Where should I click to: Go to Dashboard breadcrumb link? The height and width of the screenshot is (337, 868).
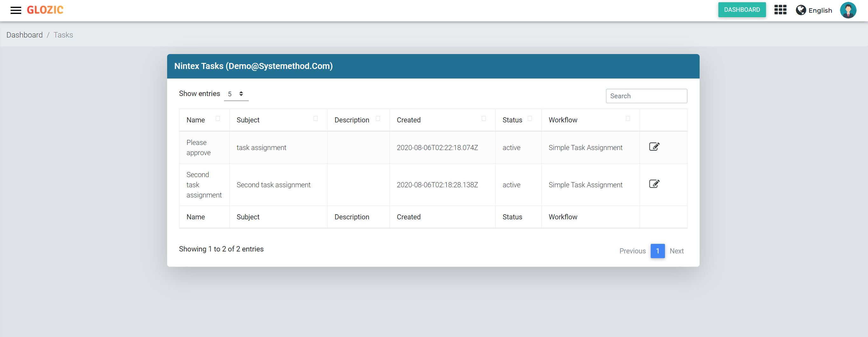(24, 35)
